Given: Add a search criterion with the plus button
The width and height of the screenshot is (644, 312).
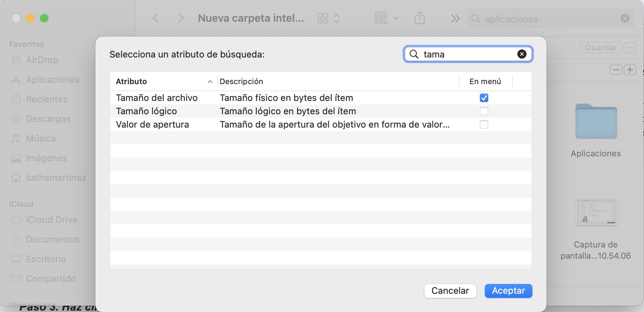Looking at the screenshot, I should pos(630,70).
